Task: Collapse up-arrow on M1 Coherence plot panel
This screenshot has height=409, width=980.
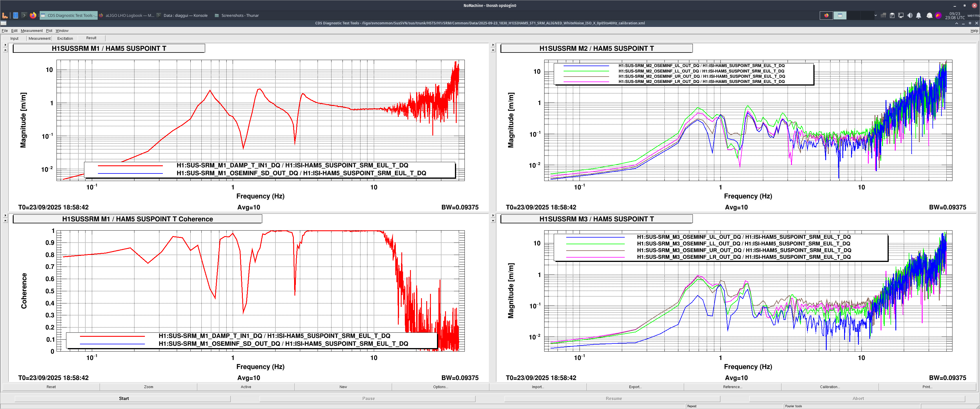Action: [5, 220]
